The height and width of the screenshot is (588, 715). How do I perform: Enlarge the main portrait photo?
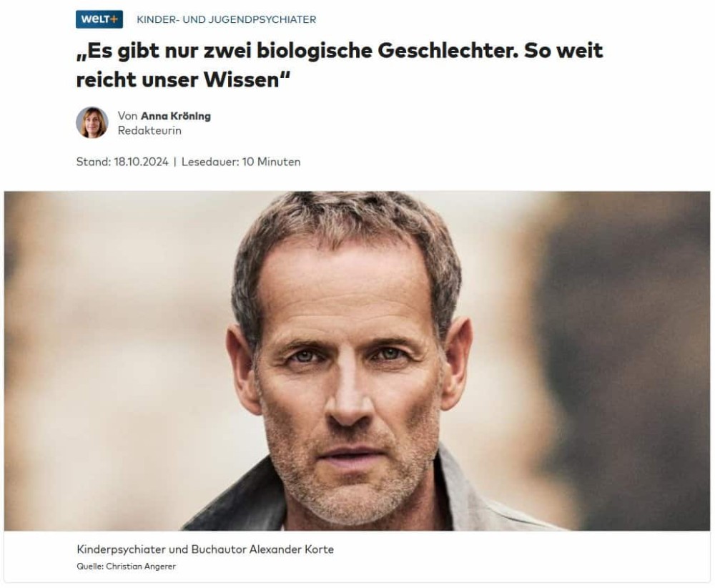(357, 361)
